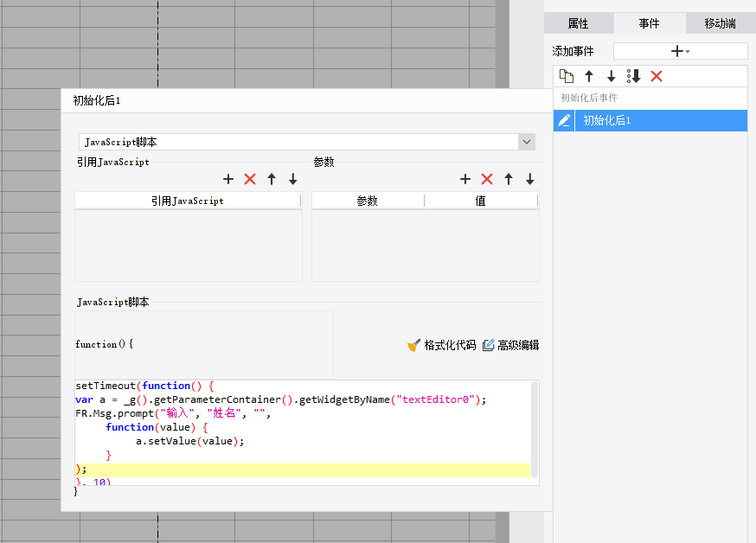
Task: Open 高级编辑 advanced editor
Action: tap(510, 345)
